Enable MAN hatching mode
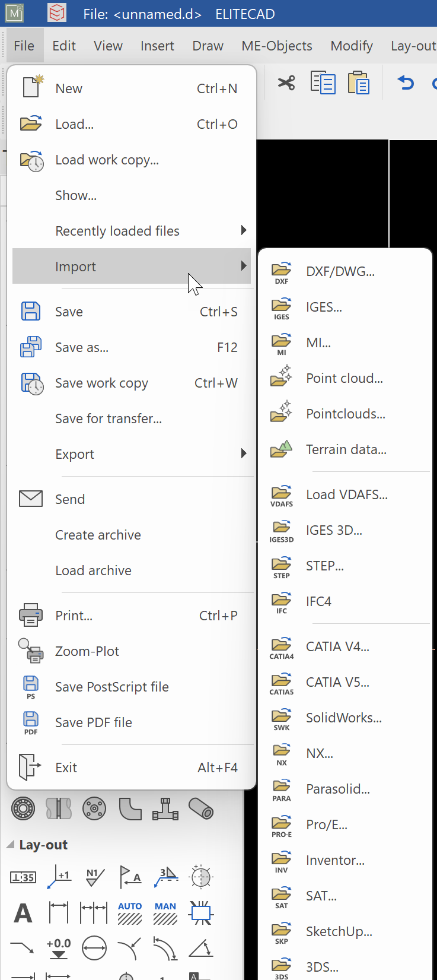This screenshot has width=437, height=980. point(165,913)
